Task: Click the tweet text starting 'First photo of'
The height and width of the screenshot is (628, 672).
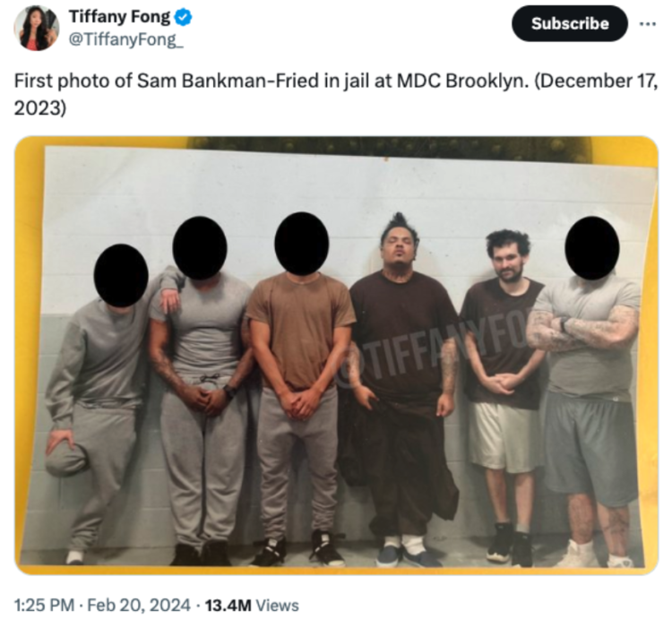Action: 336,94
